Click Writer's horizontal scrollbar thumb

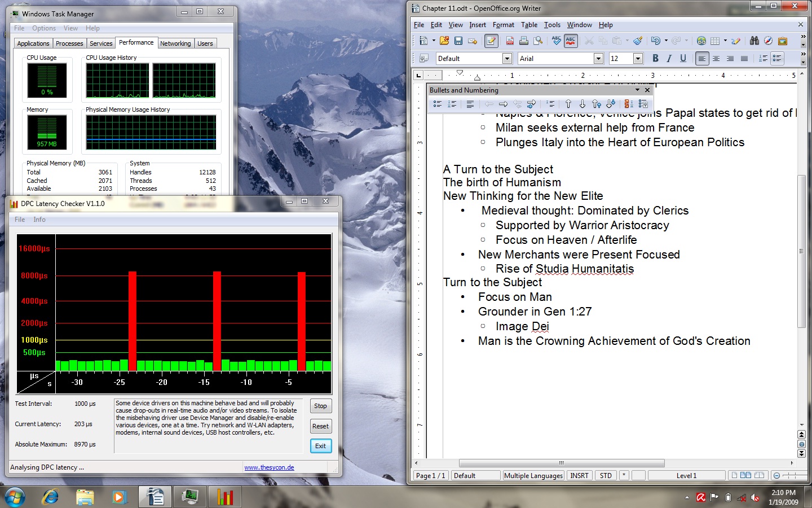(561, 463)
